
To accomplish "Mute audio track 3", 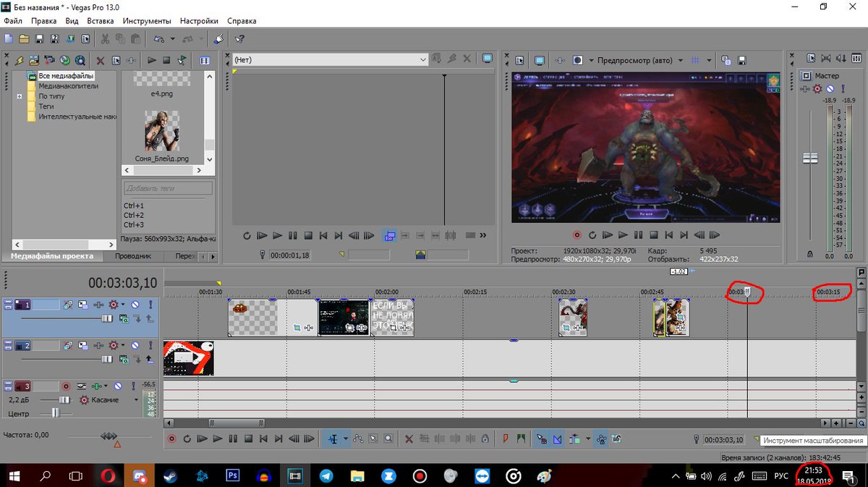I will tap(119, 386).
